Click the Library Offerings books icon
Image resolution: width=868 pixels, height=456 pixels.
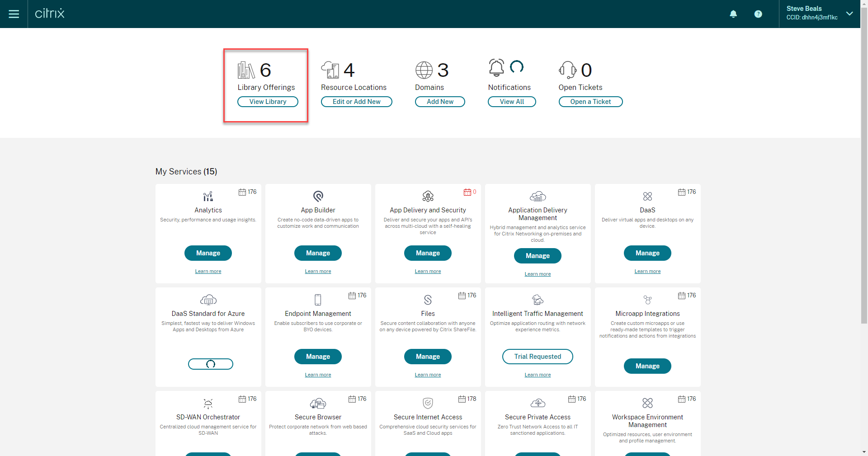(x=246, y=70)
